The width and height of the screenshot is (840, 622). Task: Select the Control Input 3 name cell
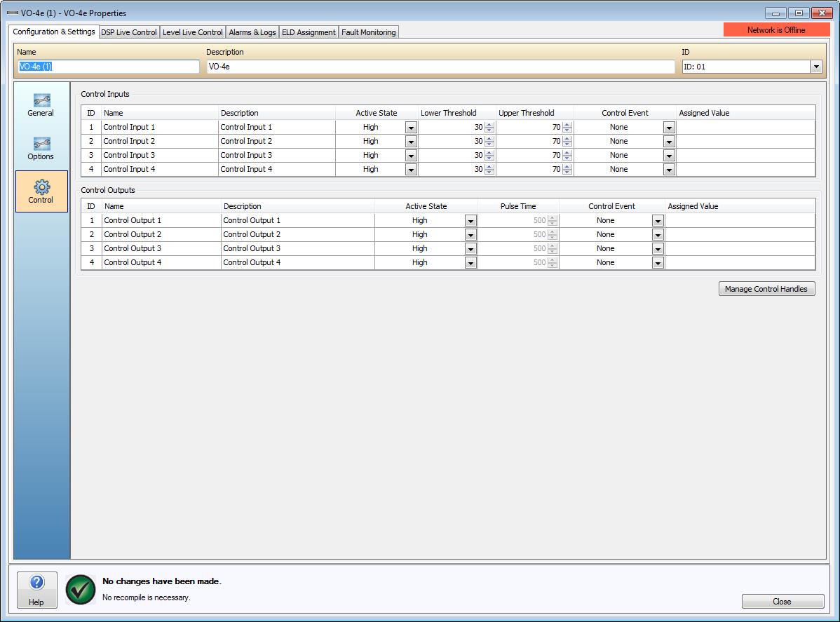160,155
